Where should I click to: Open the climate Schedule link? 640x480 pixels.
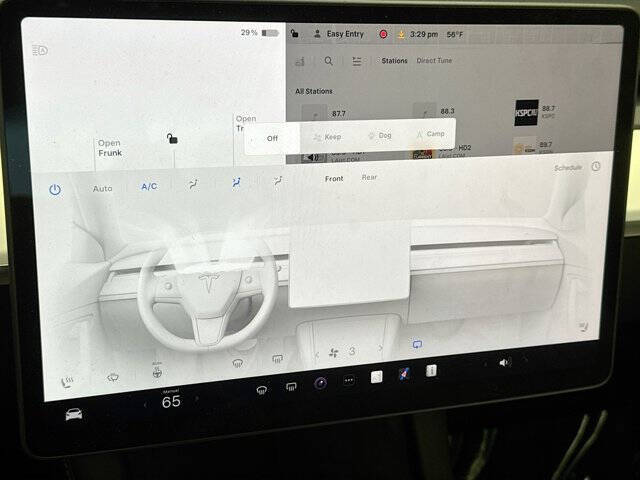pyautogui.click(x=568, y=168)
